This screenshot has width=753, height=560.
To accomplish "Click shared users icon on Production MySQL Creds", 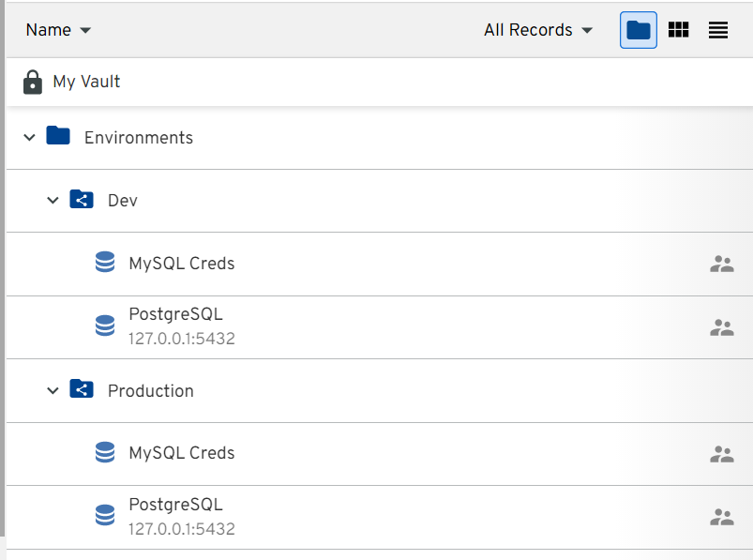I will tap(721, 454).
